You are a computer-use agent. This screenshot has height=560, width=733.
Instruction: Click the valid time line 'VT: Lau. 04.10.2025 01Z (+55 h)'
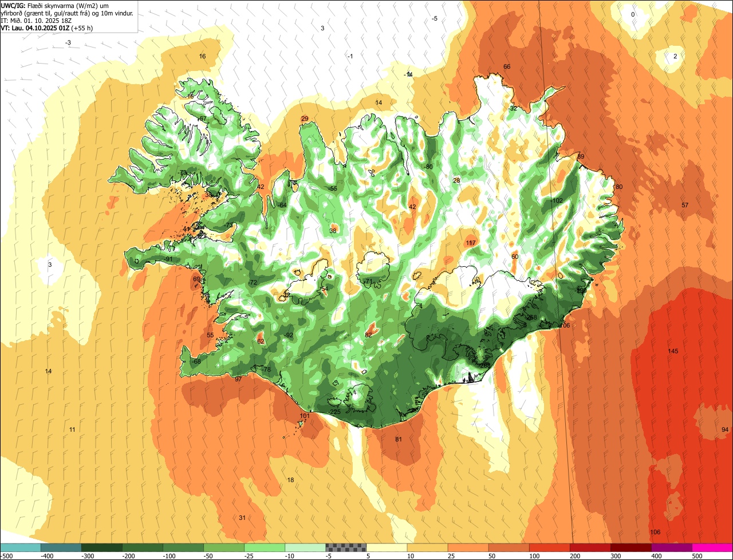coord(47,27)
